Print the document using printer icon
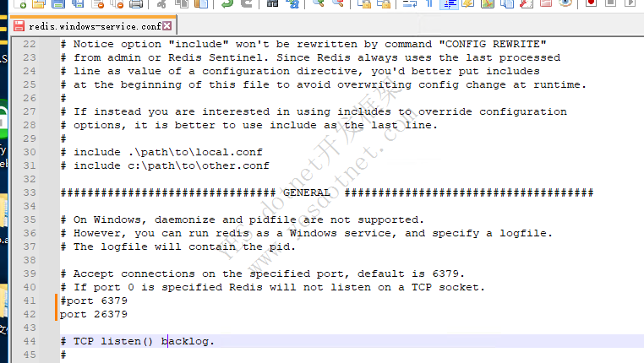 tap(136, 3)
